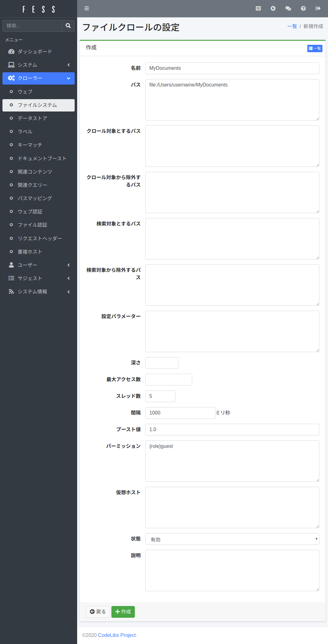Open the chat bubbles icon in header

pyautogui.click(x=288, y=8)
